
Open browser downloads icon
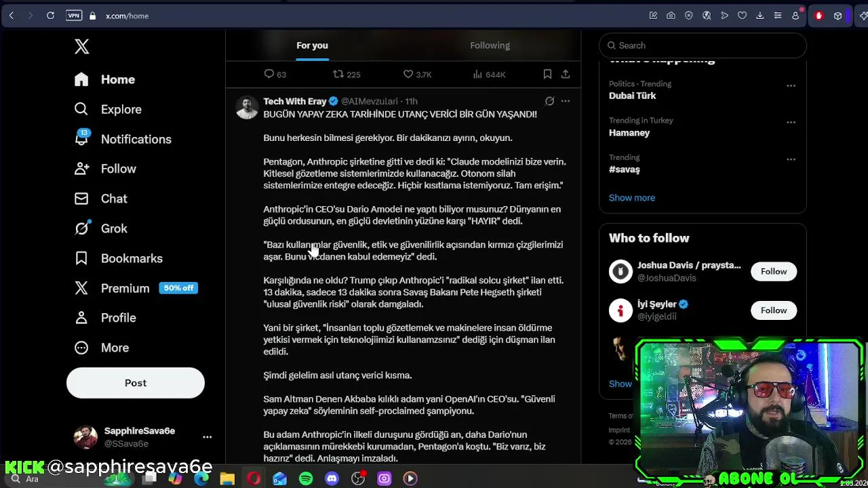coord(759,16)
